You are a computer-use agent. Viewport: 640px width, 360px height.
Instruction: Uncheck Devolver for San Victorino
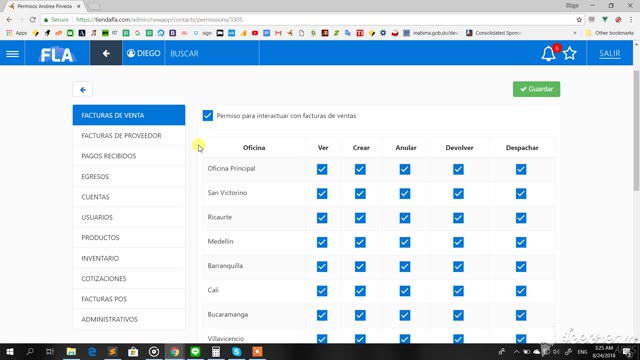pos(458,193)
